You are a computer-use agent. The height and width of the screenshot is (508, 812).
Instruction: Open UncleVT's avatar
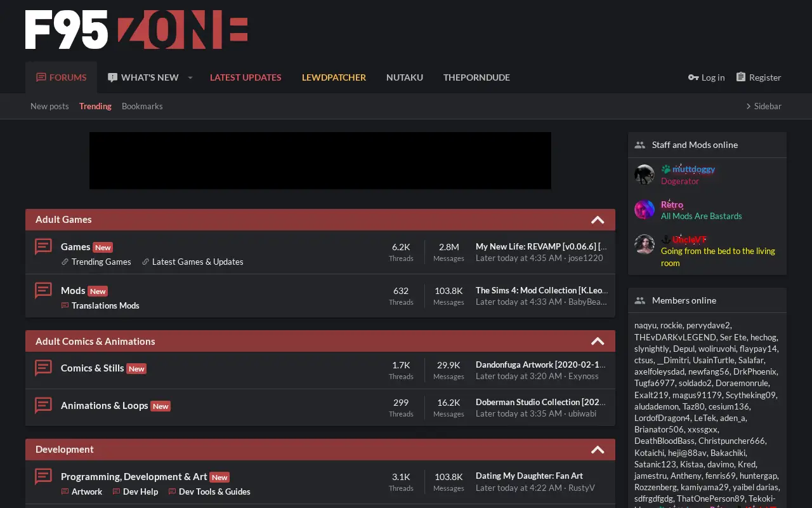pyautogui.click(x=645, y=244)
